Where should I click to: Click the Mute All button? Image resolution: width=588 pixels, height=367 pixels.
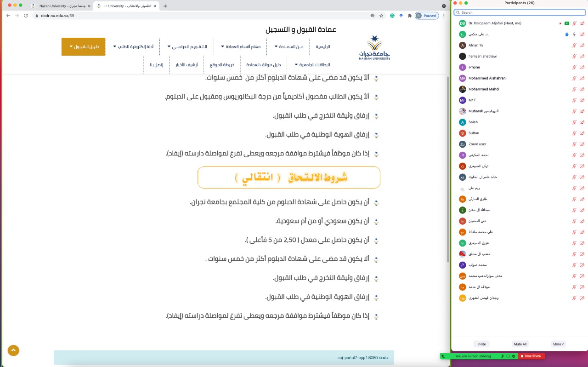click(x=520, y=344)
